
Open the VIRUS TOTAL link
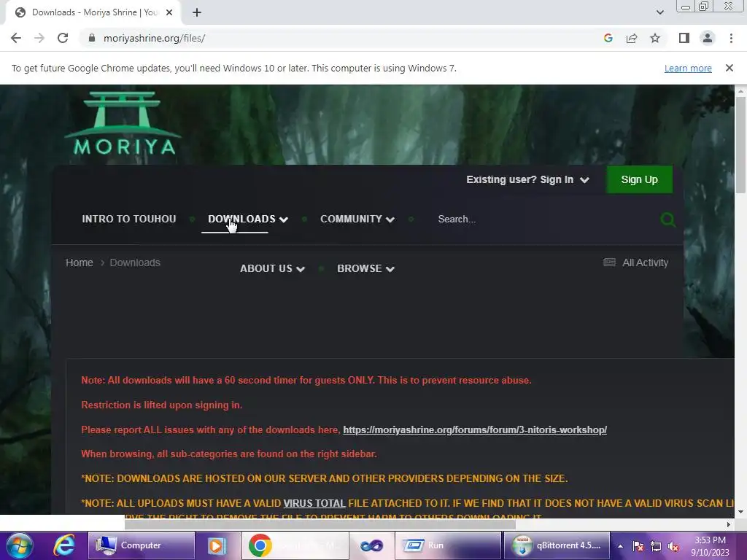(x=314, y=503)
